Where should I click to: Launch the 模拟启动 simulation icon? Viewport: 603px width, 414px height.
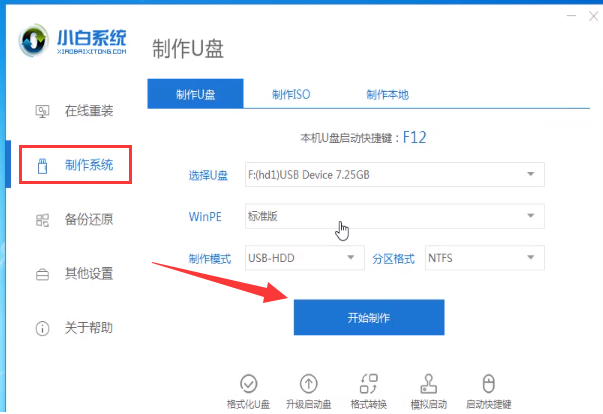[x=429, y=383]
